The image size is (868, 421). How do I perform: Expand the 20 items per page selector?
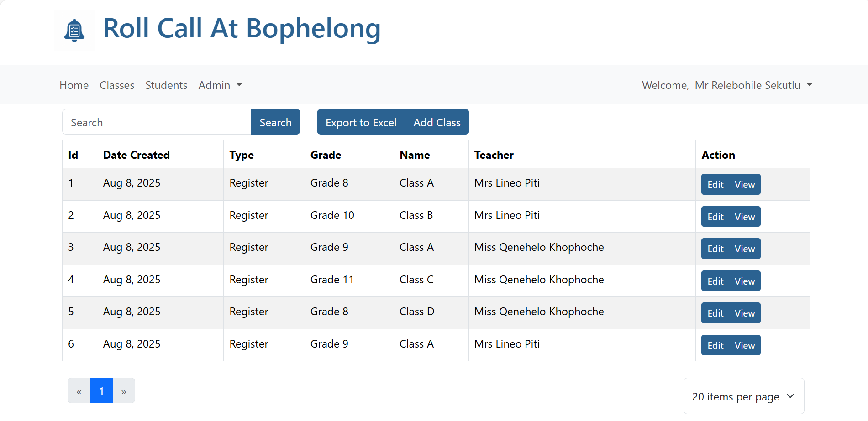743,396
